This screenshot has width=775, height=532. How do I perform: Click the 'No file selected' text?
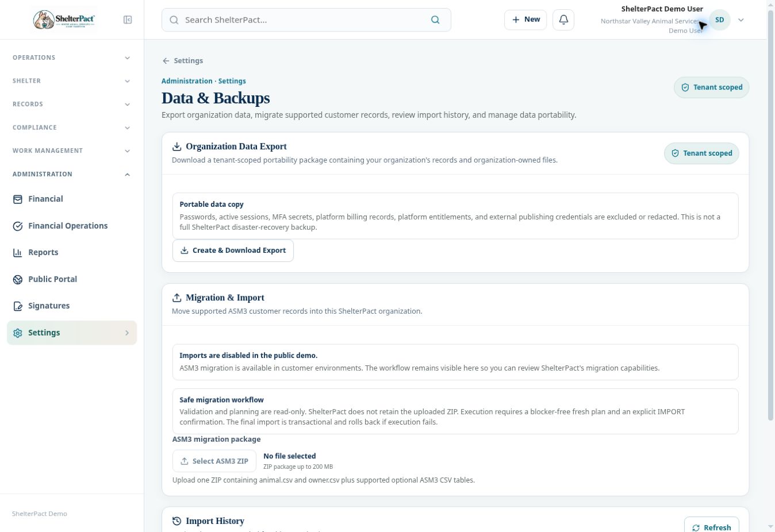(290, 456)
